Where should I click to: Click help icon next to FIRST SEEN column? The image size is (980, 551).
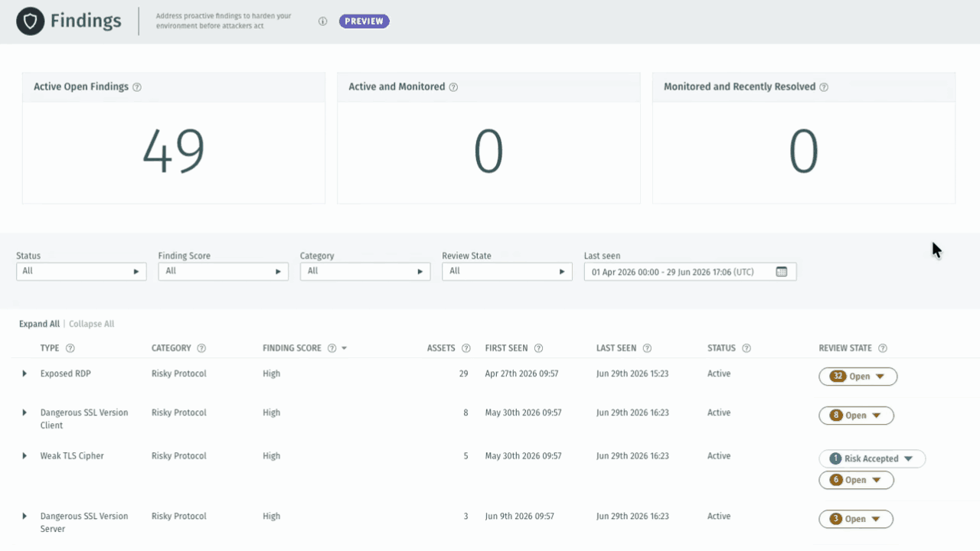tap(538, 348)
